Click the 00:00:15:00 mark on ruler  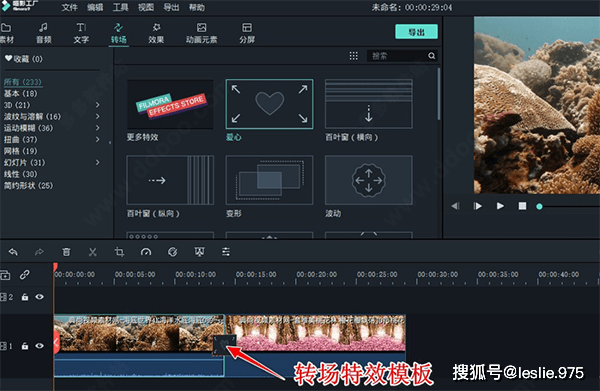(256, 275)
